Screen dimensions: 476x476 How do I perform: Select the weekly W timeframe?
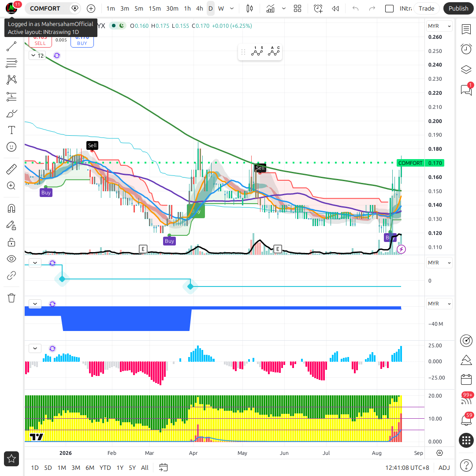221,8
